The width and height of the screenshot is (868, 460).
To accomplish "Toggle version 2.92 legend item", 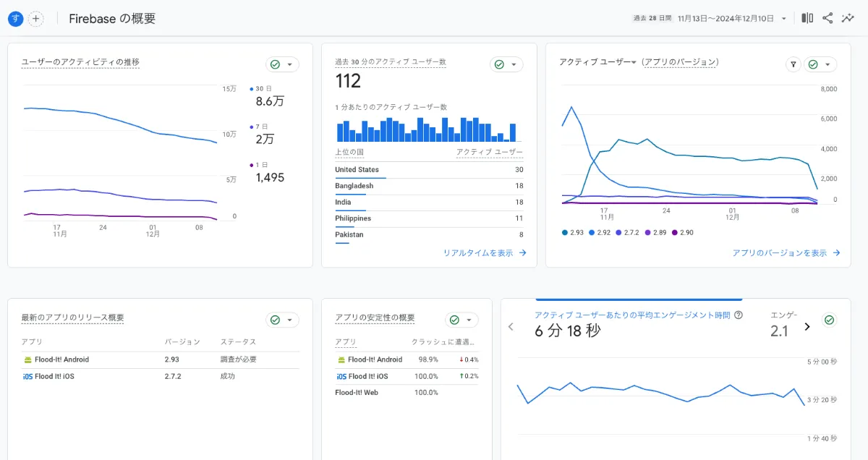I will click(600, 233).
